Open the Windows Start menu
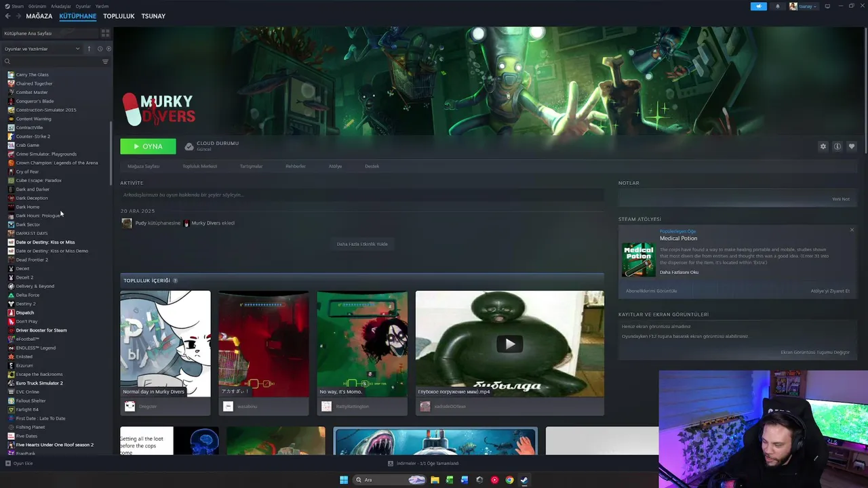This screenshot has height=488, width=868. click(x=344, y=480)
